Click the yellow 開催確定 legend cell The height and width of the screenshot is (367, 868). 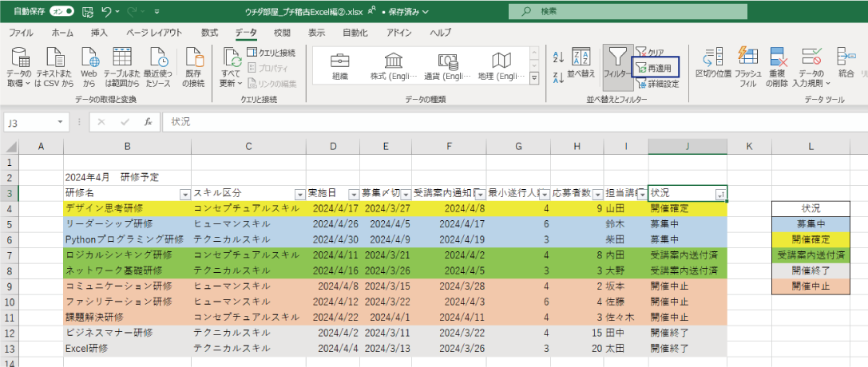point(811,239)
